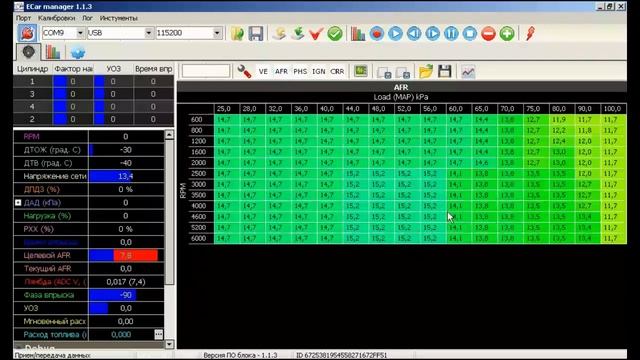Click the red spark plug icon
This screenshot has height=360, width=640.
click(x=530, y=33)
